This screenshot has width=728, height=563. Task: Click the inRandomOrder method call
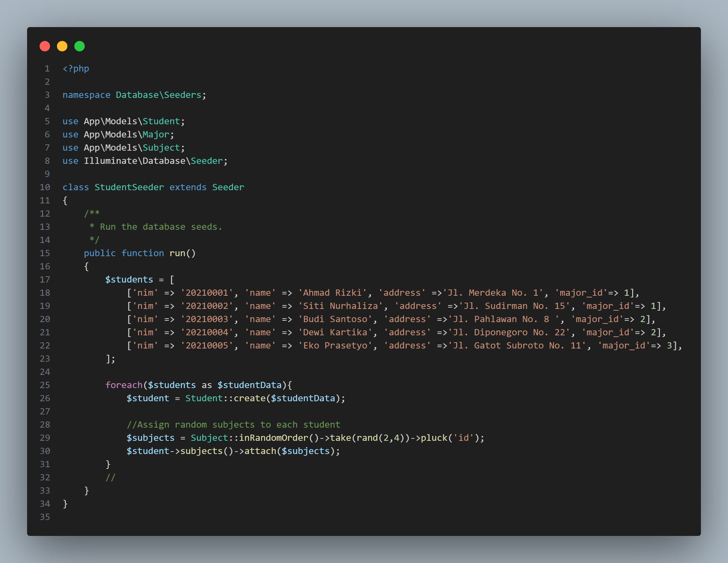pos(273,438)
